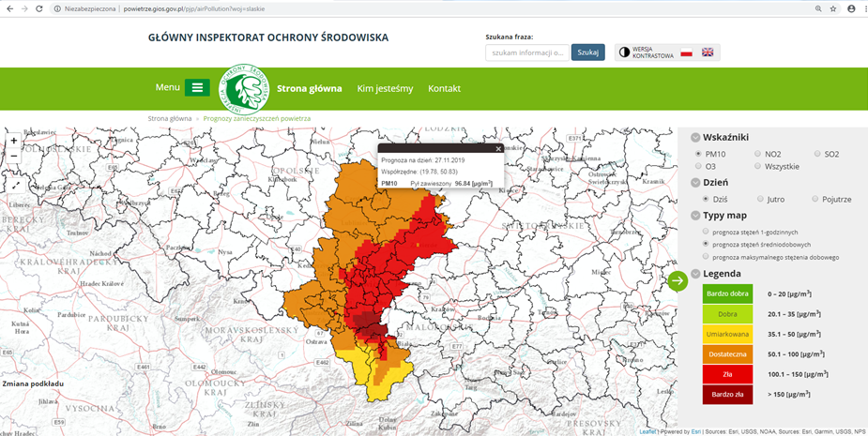The image size is (868, 436).
Task: Select the NO2 pollutant indicator
Action: pos(758,153)
